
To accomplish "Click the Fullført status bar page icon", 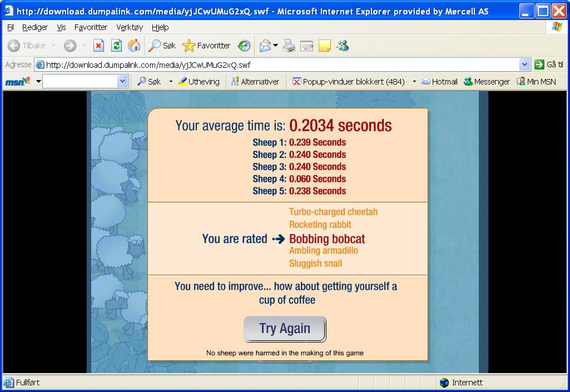I will click(9, 383).
